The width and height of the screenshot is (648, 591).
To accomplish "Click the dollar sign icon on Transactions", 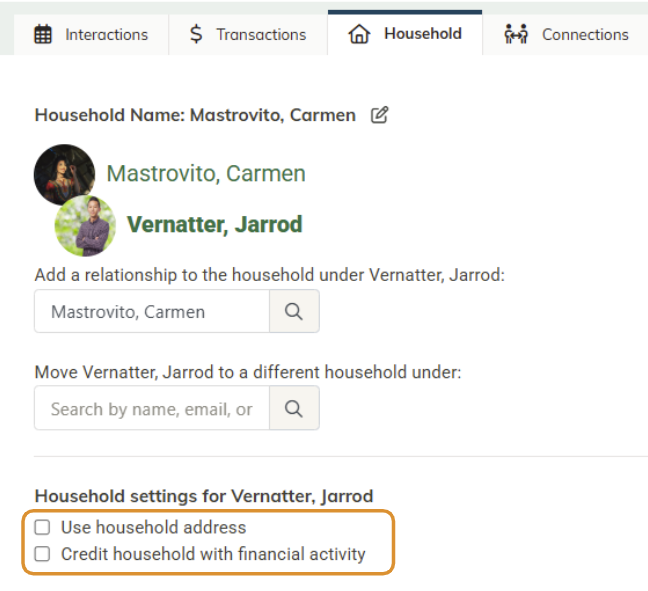I will (x=196, y=34).
